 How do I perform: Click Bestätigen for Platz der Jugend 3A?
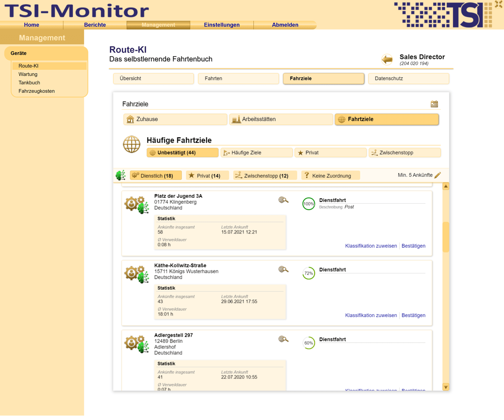point(413,246)
